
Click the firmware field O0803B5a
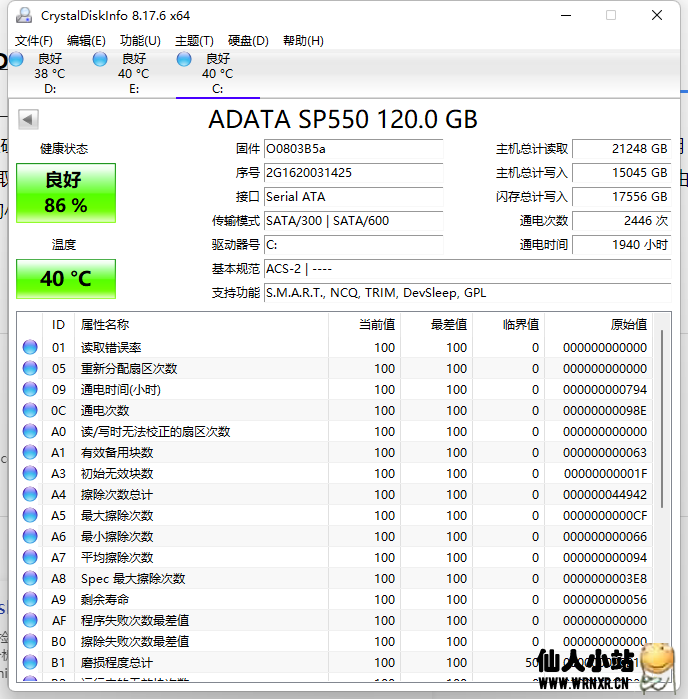pyautogui.click(x=354, y=149)
